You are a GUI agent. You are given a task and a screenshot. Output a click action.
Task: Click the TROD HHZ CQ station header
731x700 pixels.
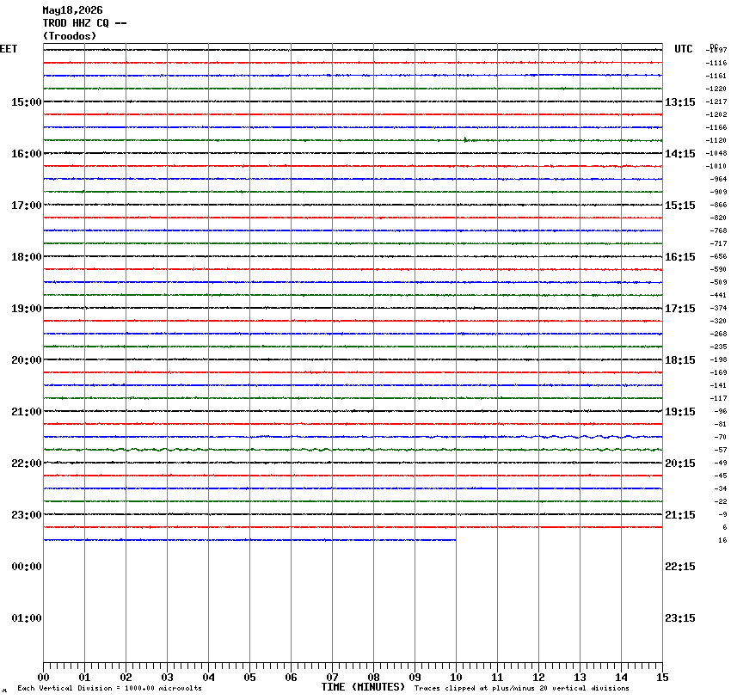coord(84,23)
